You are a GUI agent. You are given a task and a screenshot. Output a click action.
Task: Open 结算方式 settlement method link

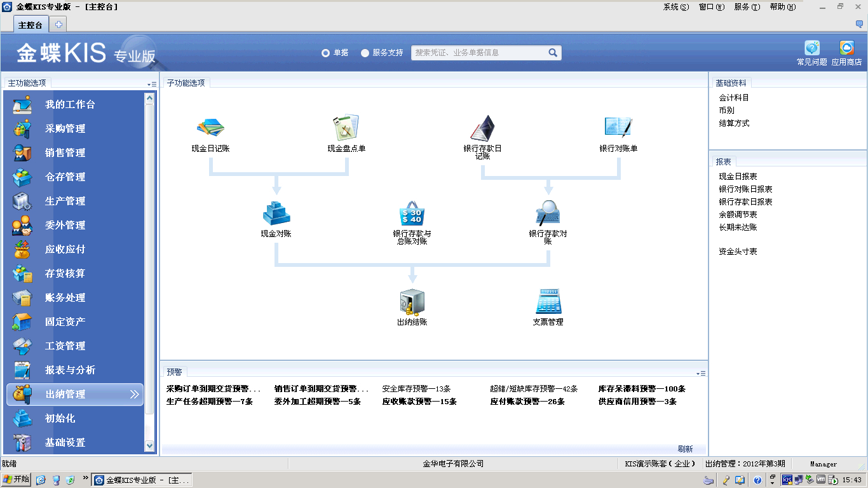tap(734, 123)
